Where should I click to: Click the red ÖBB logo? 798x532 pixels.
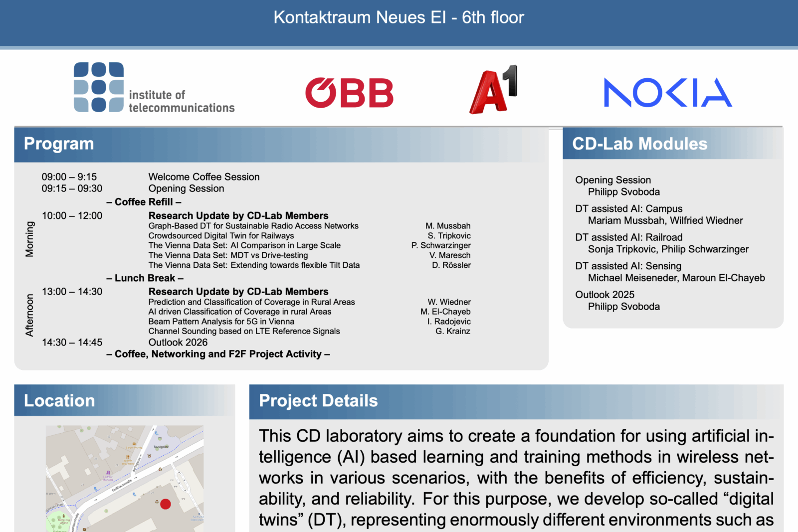(349, 93)
